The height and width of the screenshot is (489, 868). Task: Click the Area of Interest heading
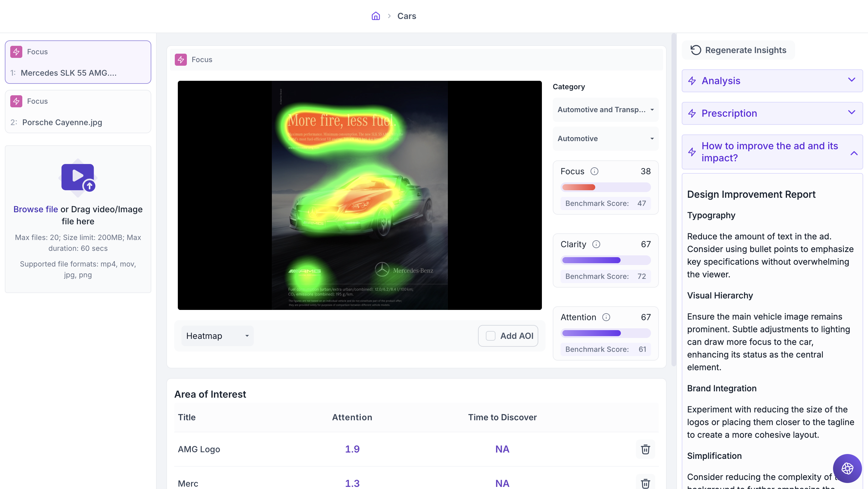click(210, 394)
